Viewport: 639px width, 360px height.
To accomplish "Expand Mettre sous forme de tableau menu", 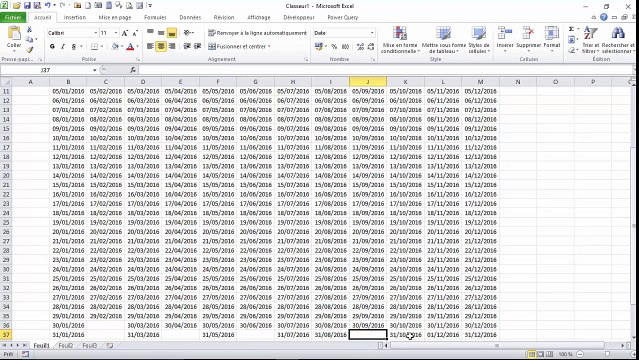I will coord(443,40).
